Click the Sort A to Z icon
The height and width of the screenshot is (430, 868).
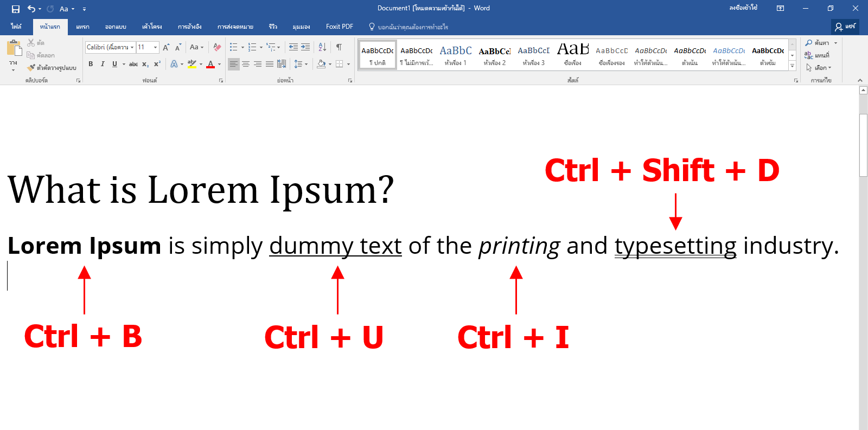point(322,47)
